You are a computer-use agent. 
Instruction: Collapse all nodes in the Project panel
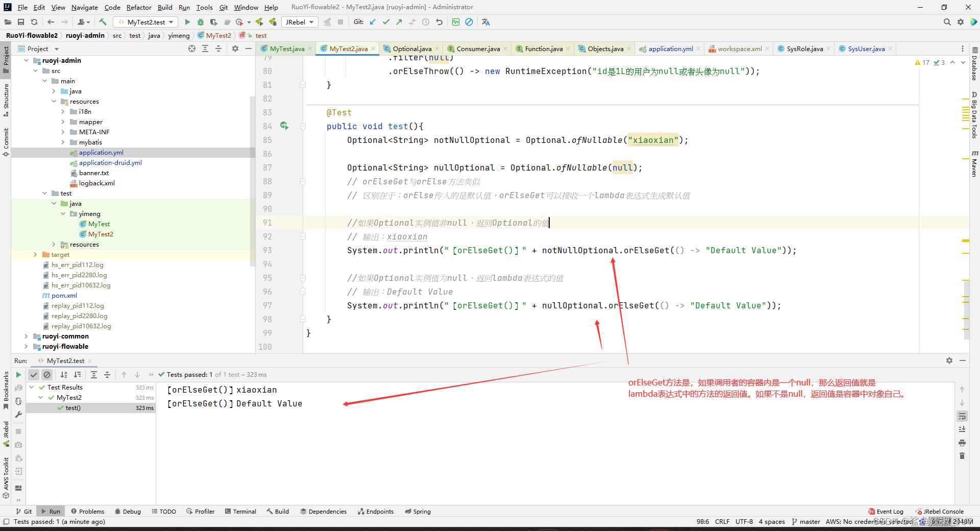218,49
